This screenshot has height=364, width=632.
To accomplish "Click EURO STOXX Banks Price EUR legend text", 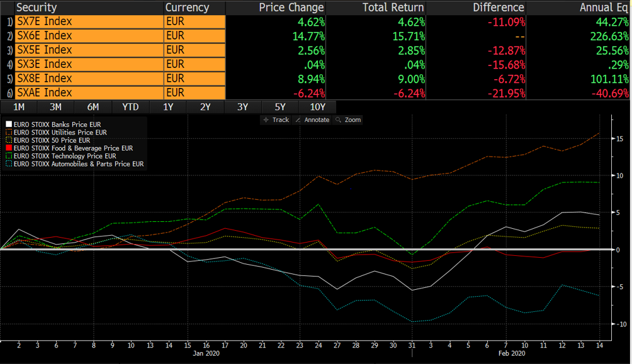I will click(x=57, y=124).
